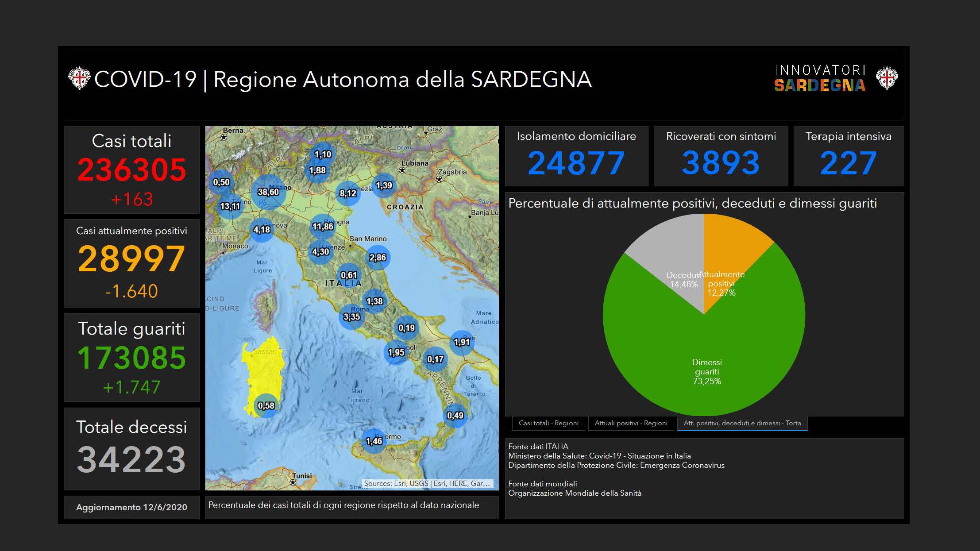The image size is (980, 551).
Task: Select the 13,11 map marker near Torino
Action: (230, 206)
